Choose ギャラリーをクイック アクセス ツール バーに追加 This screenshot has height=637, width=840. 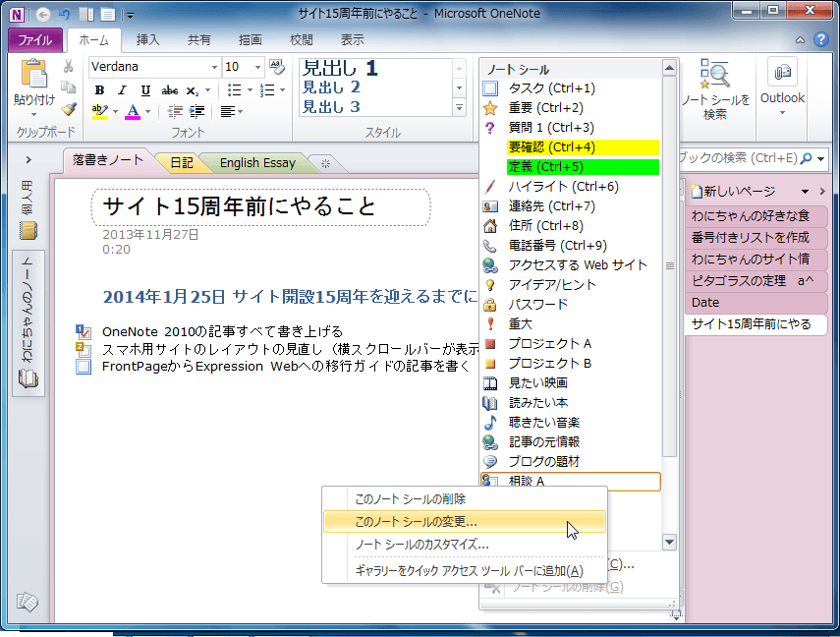click(x=465, y=571)
